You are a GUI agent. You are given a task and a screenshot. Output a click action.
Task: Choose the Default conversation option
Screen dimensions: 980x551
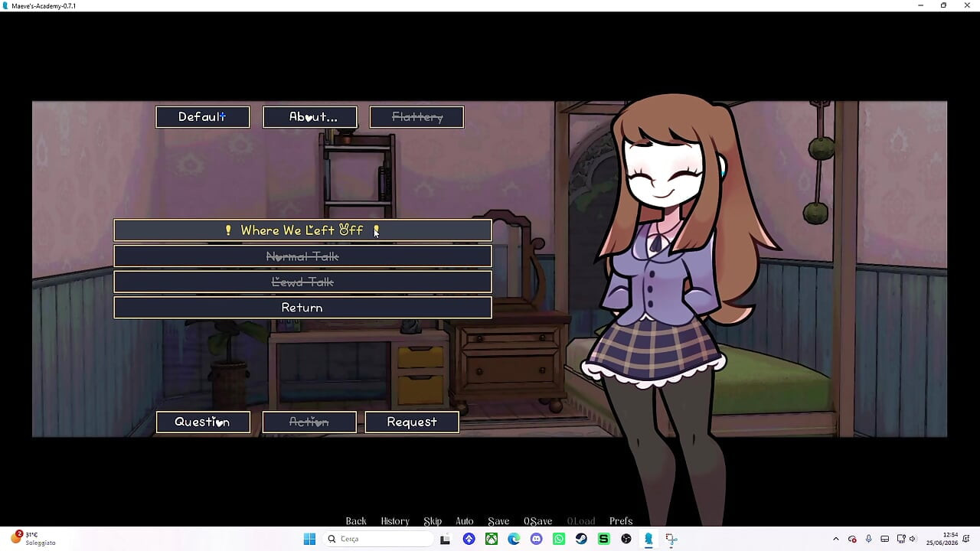click(x=203, y=117)
